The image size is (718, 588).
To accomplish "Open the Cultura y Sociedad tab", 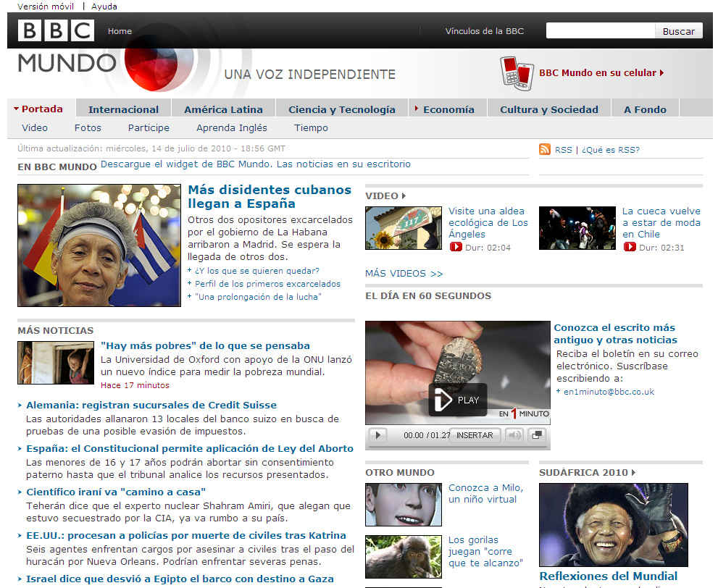I will tap(549, 109).
